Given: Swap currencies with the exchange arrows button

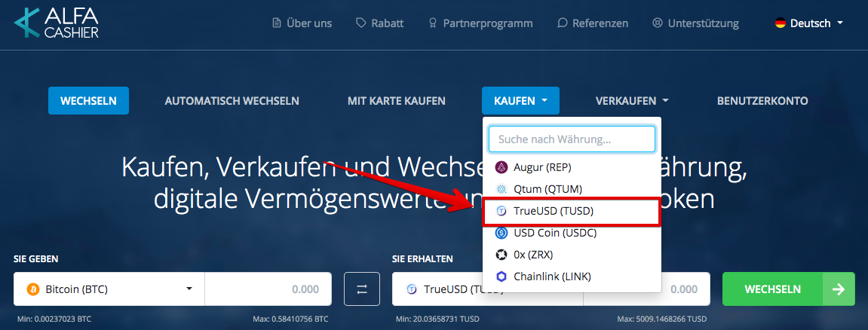Looking at the screenshot, I should (362, 289).
